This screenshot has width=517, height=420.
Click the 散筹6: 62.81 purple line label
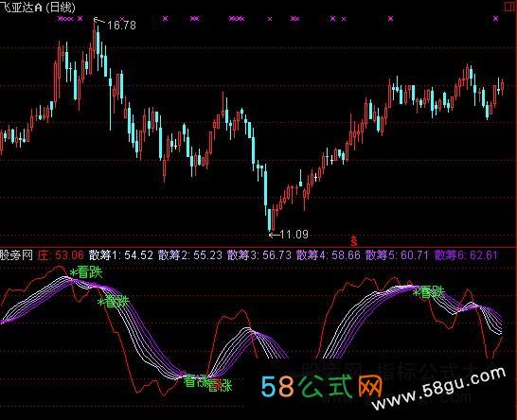pyautogui.click(x=466, y=255)
